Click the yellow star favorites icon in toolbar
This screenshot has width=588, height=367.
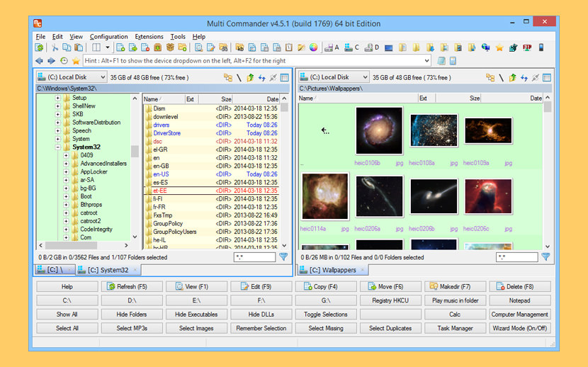(499, 47)
